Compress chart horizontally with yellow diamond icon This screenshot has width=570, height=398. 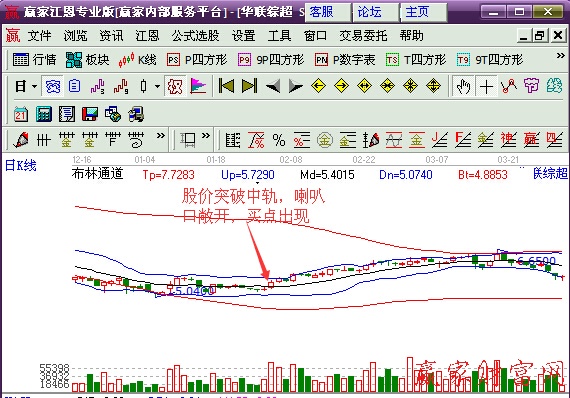pos(388,86)
